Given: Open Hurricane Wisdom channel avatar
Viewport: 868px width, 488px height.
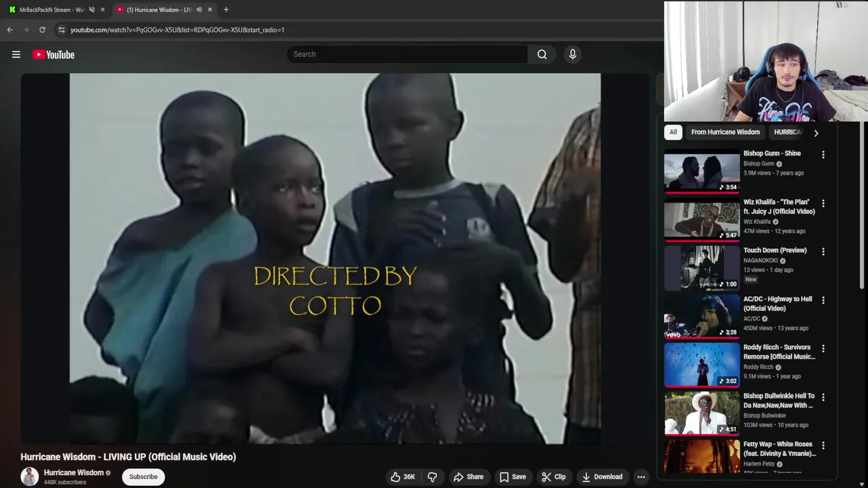Looking at the screenshot, I should [x=30, y=476].
